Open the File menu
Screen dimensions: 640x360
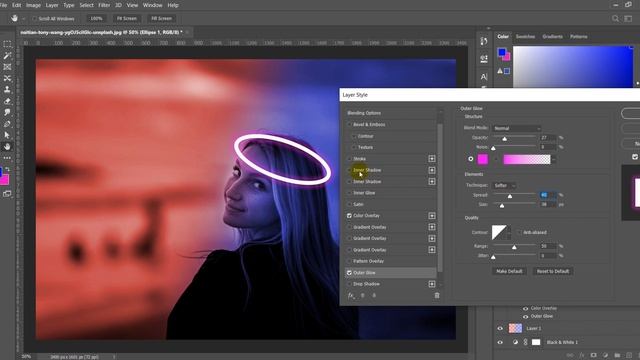tap(3, 5)
